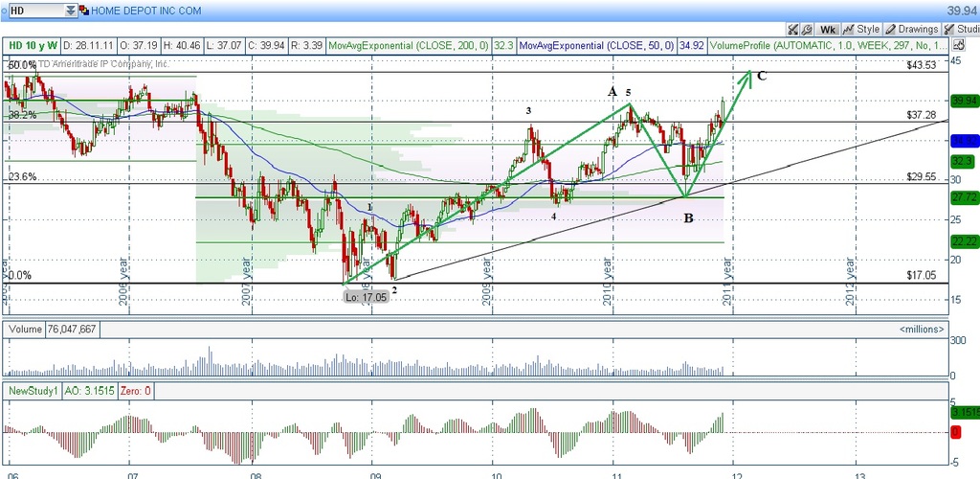Click the Lo: 17.05 price bubble

tap(367, 298)
